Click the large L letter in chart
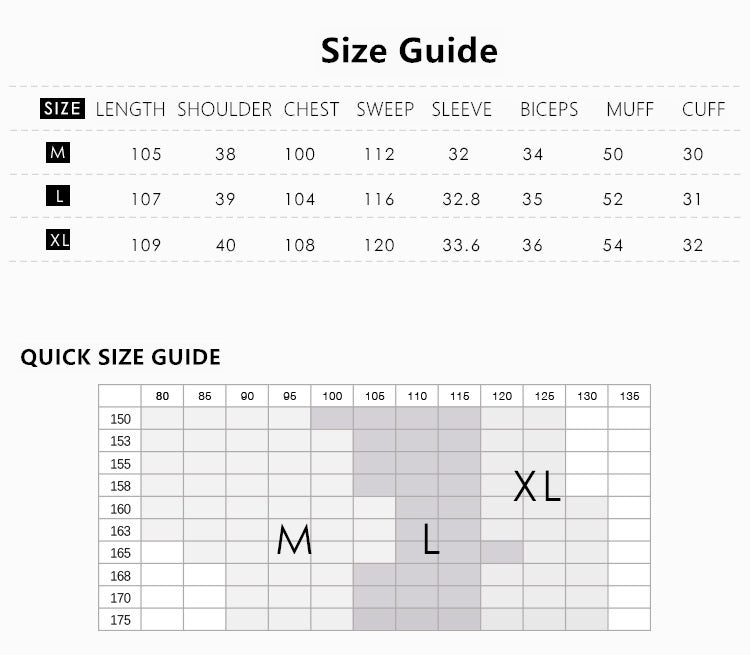 [431, 539]
